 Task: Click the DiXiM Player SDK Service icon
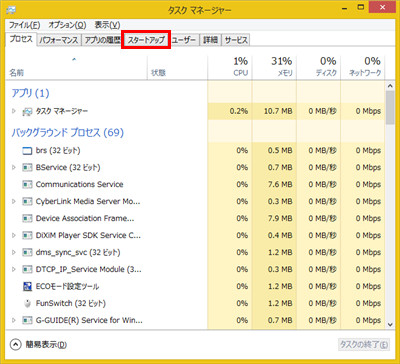[27, 235]
